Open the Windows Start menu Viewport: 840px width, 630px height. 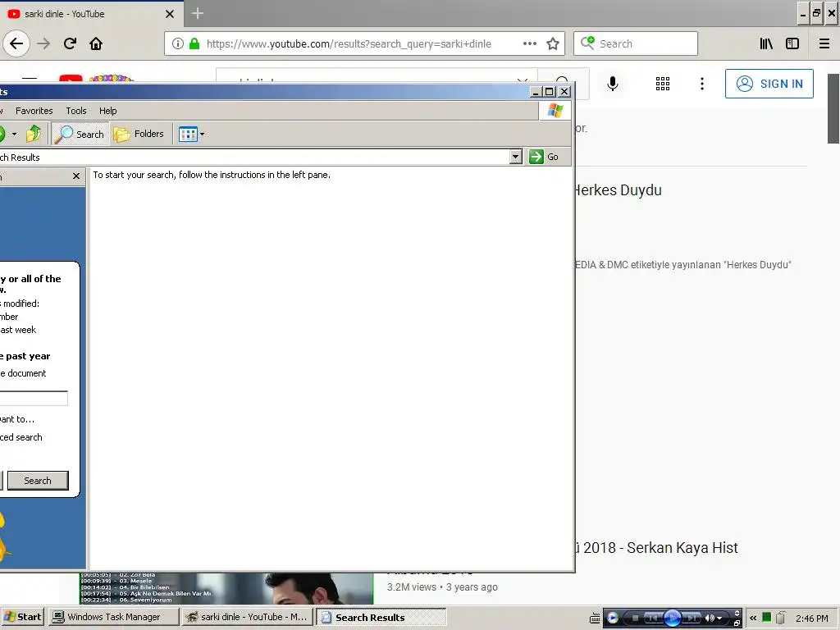coord(22,617)
